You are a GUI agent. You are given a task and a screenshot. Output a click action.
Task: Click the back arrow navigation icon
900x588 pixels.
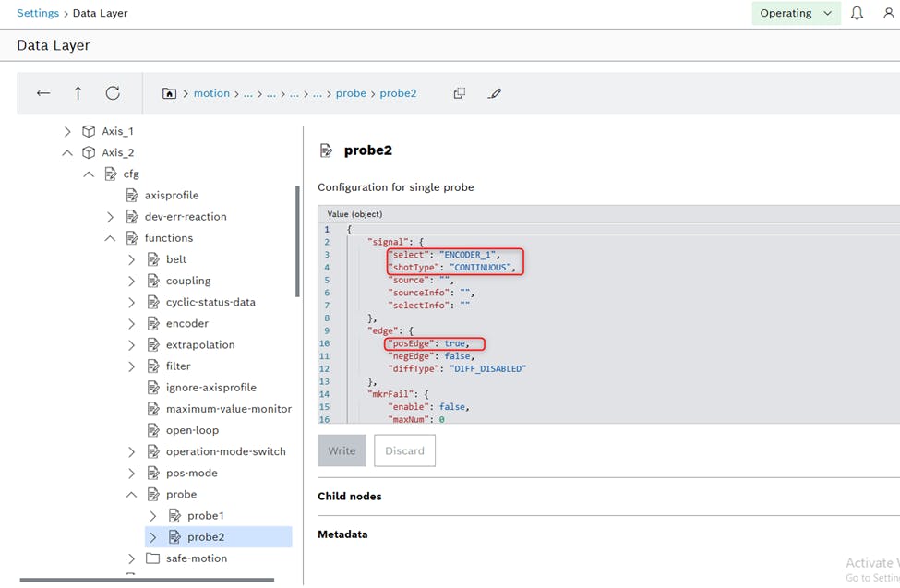(x=43, y=93)
